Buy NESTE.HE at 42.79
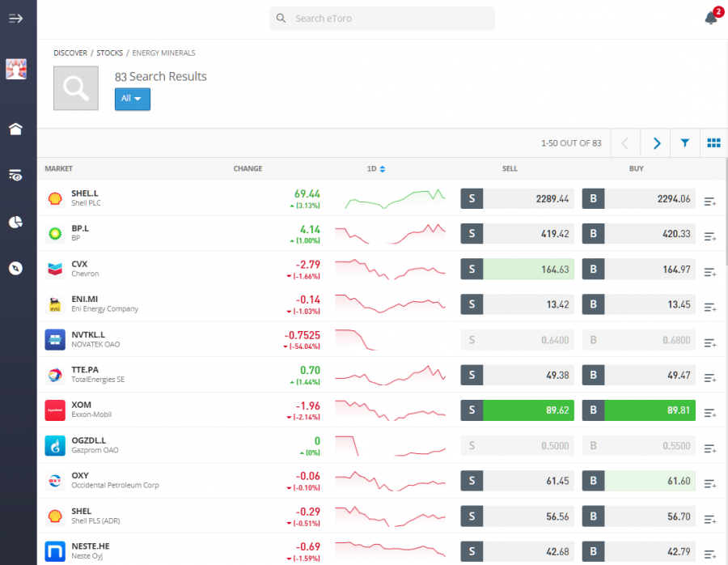 coord(638,551)
